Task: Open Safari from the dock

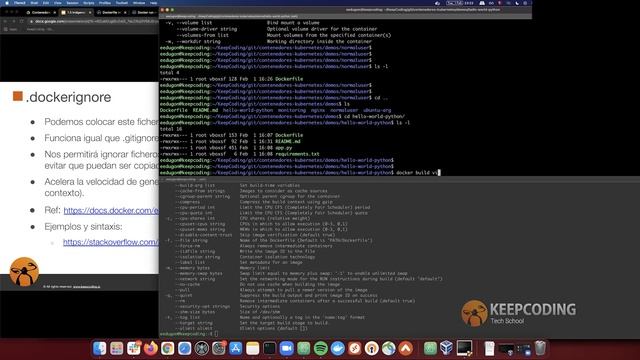Action: [x=184, y=348]
